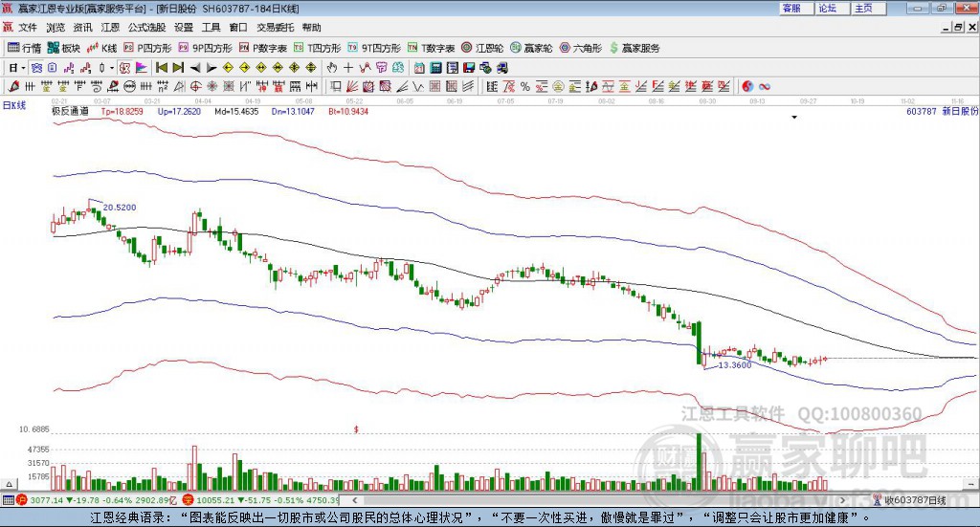980x527 pixels.
Task: Move chart right with black right arrow
Action: pyautogui.click(x=212, y=68)
